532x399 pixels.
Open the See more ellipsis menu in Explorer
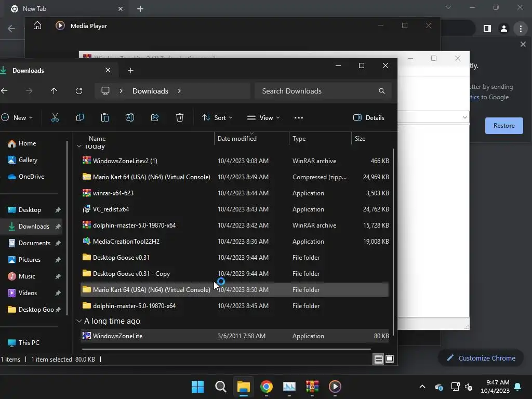coord(299,118)
